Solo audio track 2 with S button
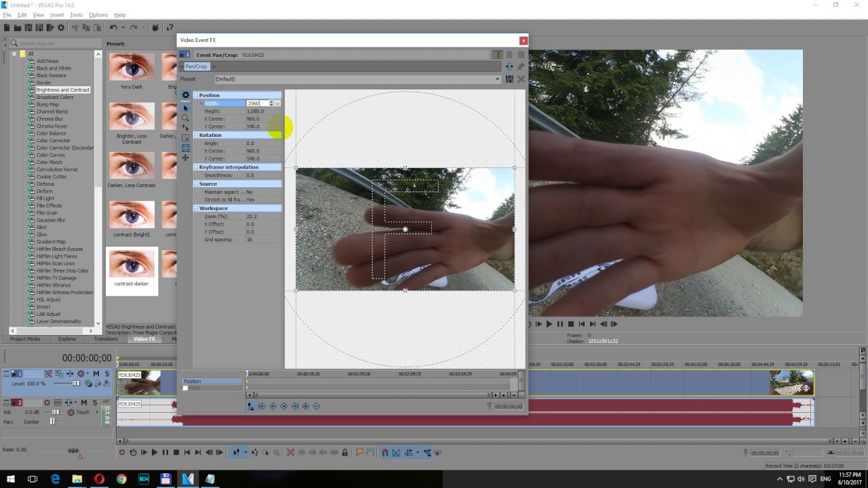Viewport: 868px width, 488px height. click(95, 403)
